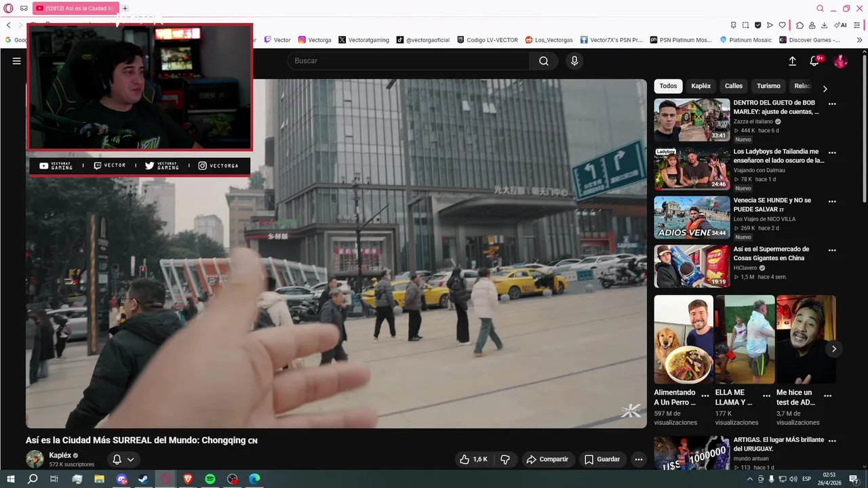The height and width of the screenshot is (488, 868).
Task: Open the Codigo LV-VECTOR bookmark
Action: pos(488,40)
